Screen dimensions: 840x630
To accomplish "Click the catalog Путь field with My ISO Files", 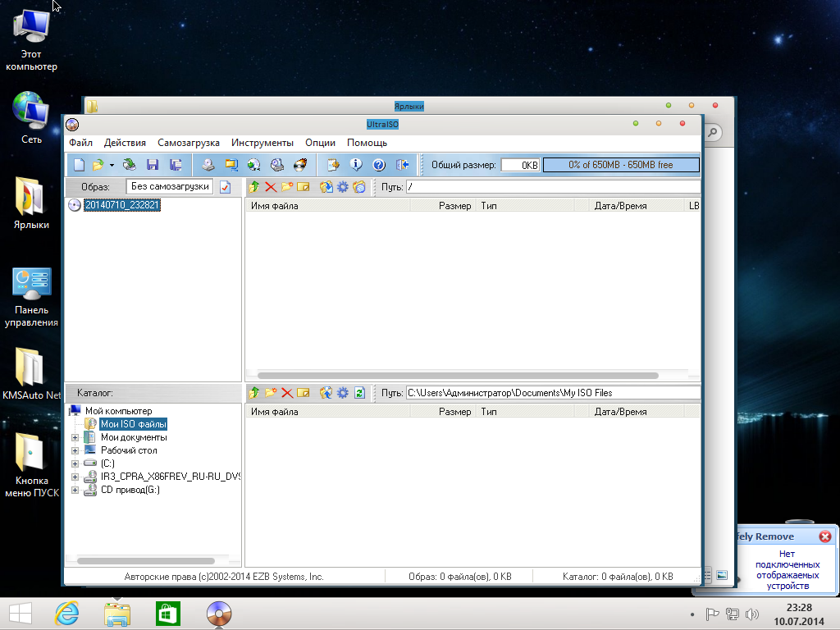I will tap(554, 393).
